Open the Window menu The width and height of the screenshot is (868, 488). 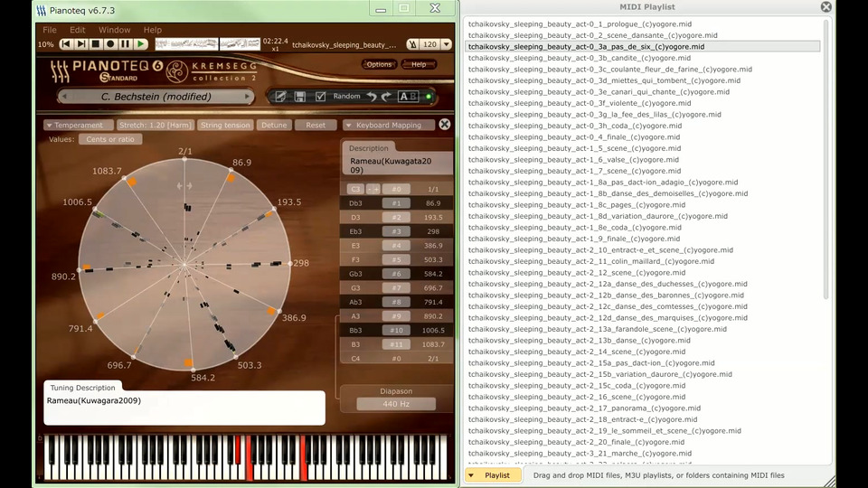114,30
